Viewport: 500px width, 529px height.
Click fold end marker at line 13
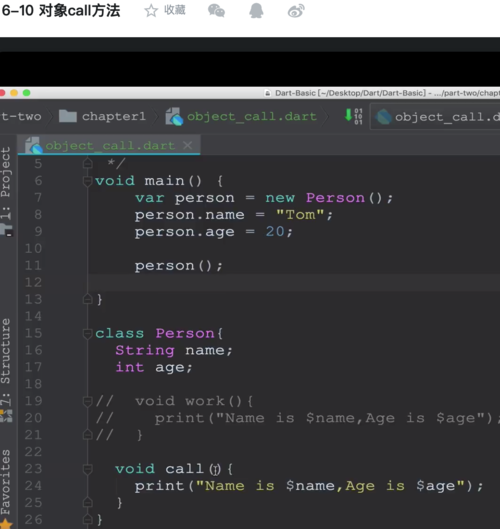coord(87,299)
